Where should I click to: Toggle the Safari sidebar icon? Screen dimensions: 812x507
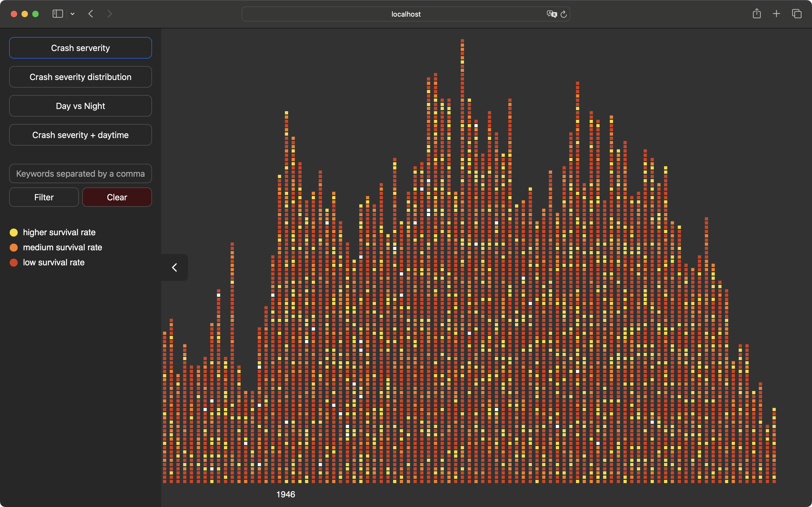[58, 14]
